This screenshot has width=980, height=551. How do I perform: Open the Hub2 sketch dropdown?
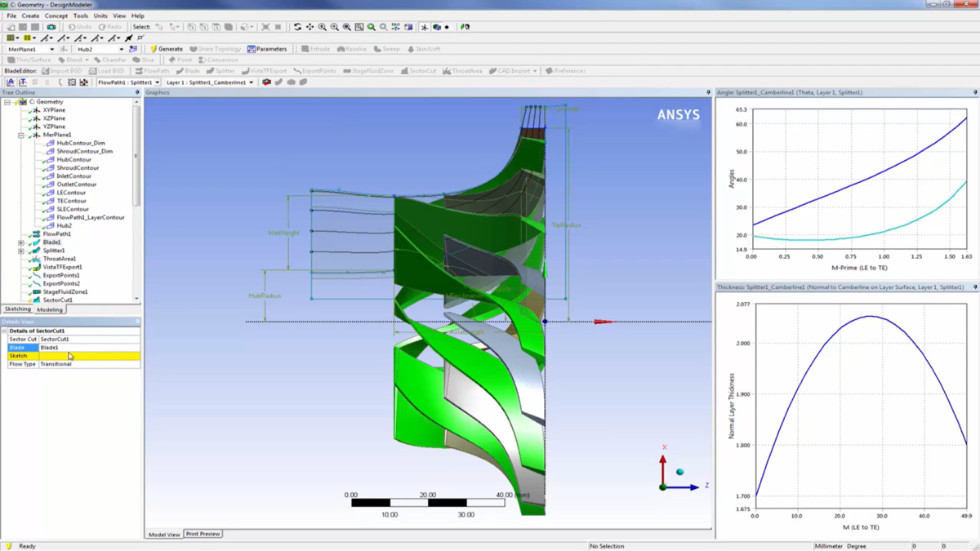122,49
